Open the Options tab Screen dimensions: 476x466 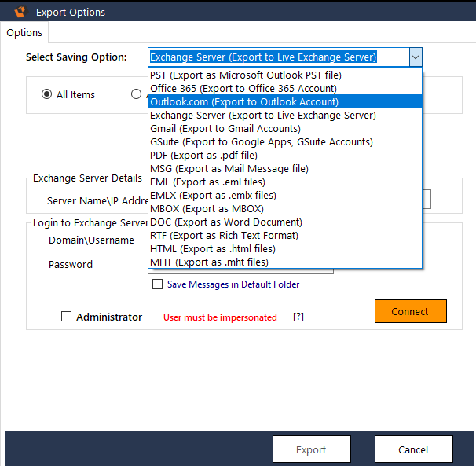pyautogui.click(x=24, y=33)
